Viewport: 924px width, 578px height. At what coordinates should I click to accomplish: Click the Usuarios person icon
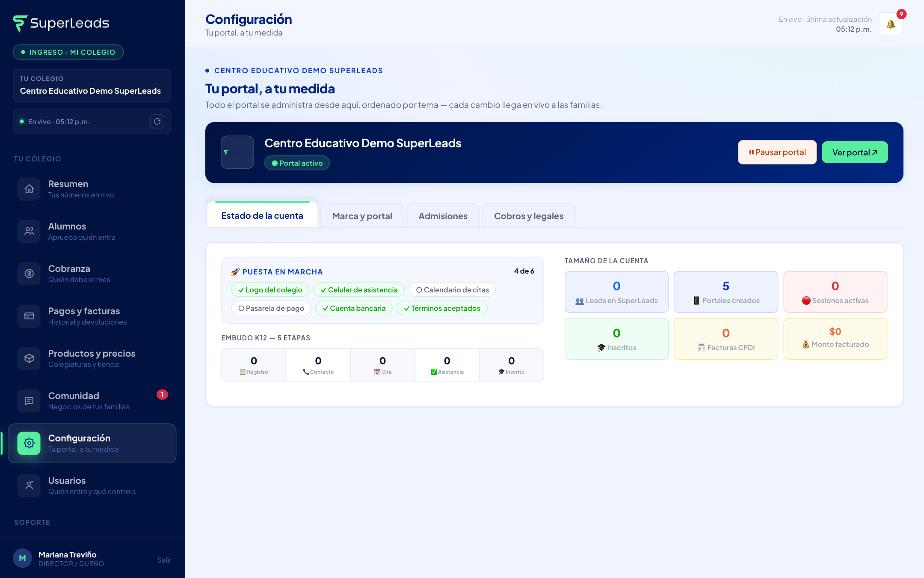(x=29, y=486)
